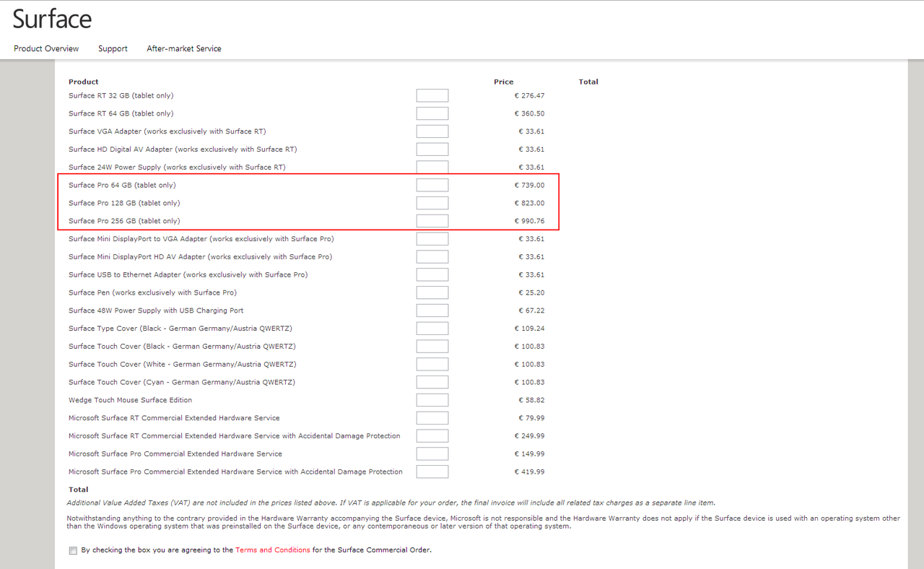Click quantity field for Surface Pro 128 GB
The image size is (924, 569).
click(432, 203)
